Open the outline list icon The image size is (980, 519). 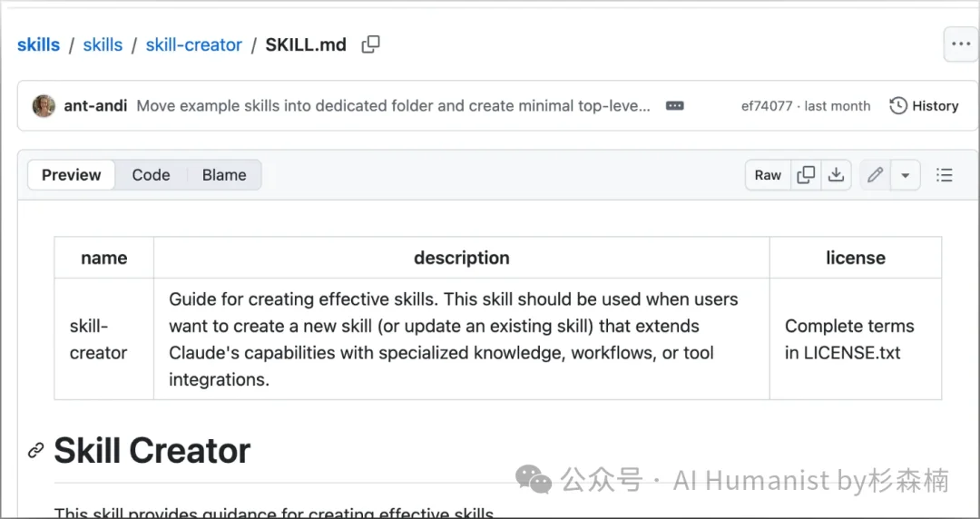(945, 175)
